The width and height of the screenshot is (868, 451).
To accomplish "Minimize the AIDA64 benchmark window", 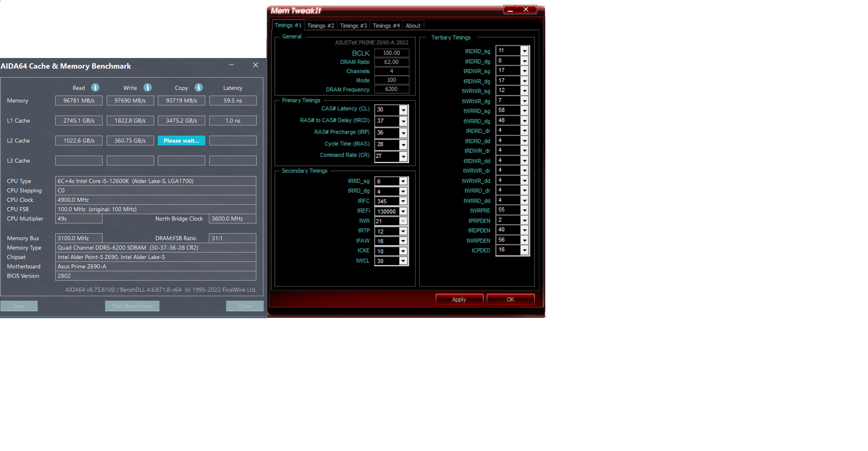I will [231, 65].
